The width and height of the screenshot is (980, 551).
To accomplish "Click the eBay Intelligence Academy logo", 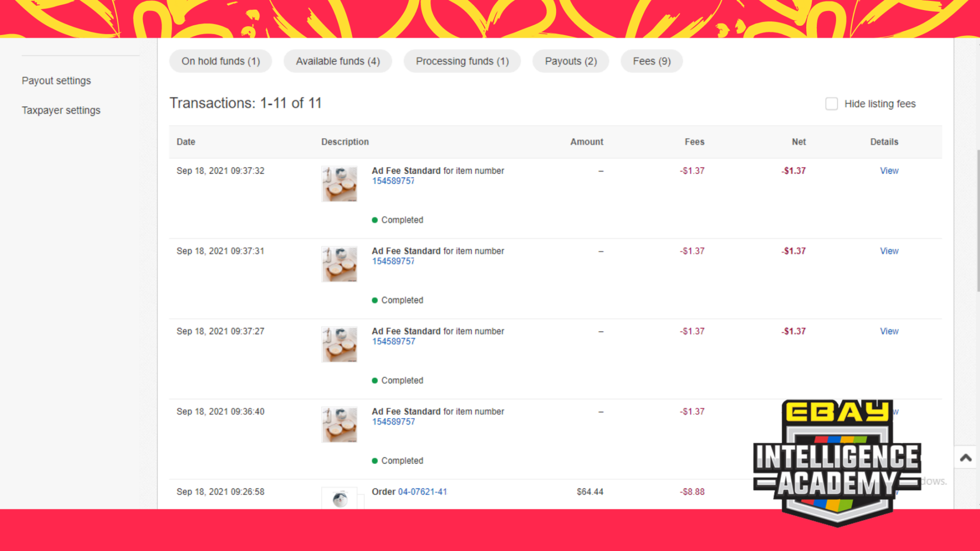I will 837,463.
